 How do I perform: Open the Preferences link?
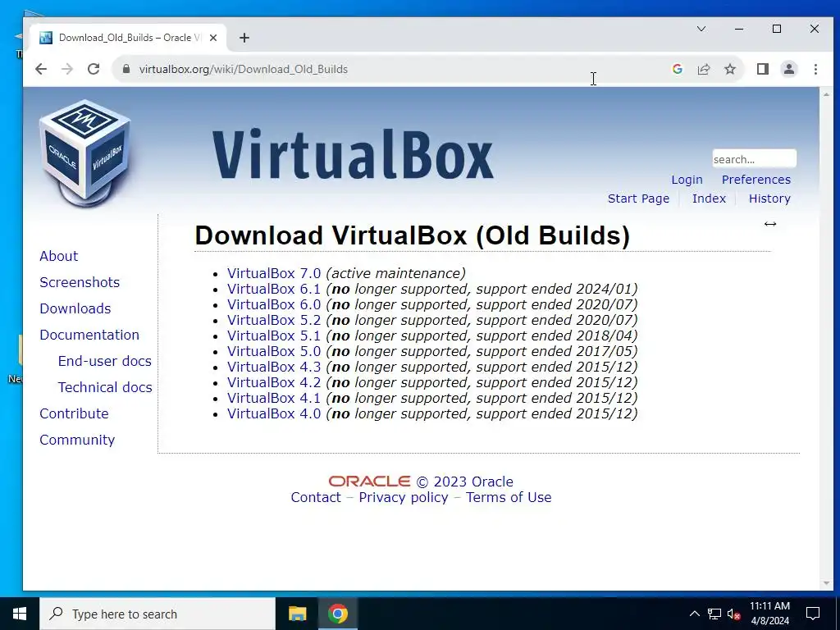[756, 180]
